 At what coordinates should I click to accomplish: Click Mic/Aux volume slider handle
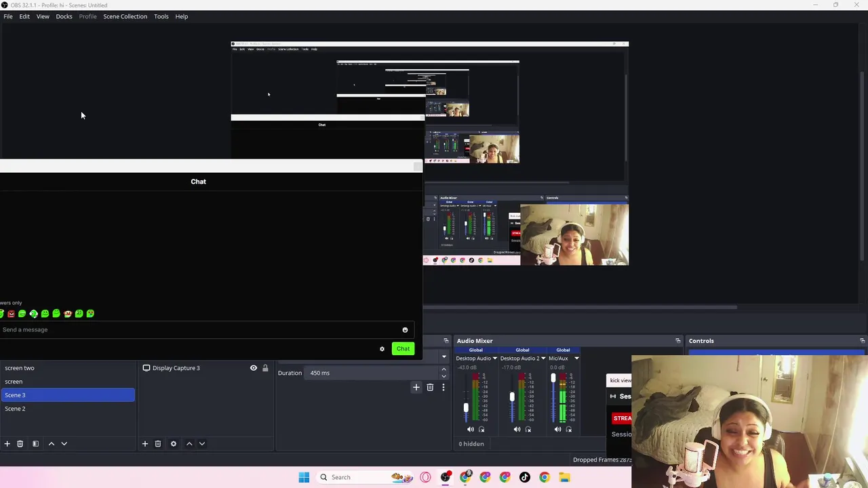pos(553,378)
